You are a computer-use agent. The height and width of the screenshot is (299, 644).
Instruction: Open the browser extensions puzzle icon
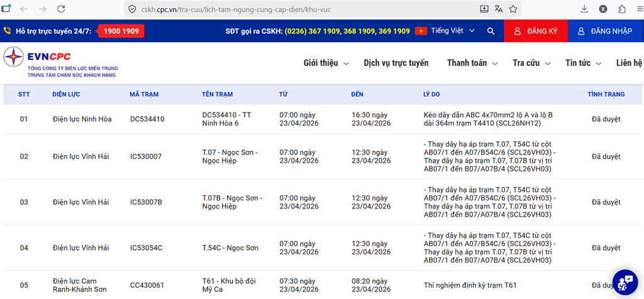click(622, 9)
